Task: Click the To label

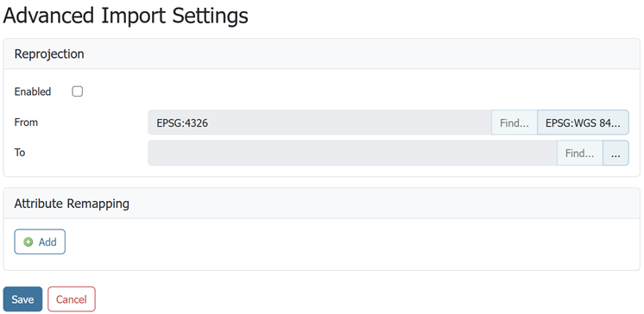Action: tap(20, 153)
